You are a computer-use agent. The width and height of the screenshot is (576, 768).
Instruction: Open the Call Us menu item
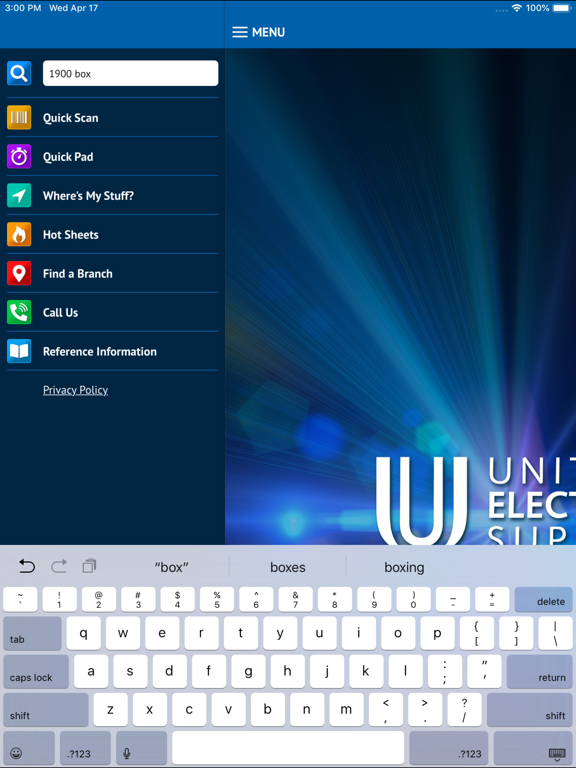113,312
